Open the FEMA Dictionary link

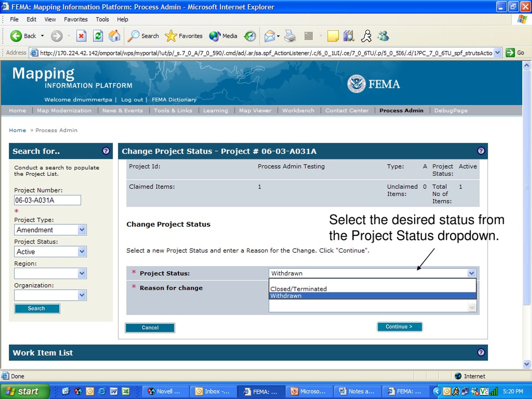click(174, 100)
